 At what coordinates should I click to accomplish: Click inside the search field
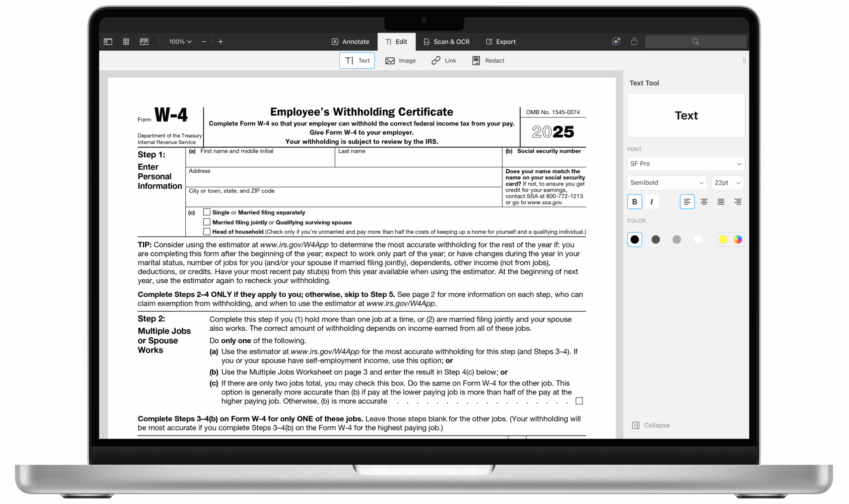[x=695, y=41]
